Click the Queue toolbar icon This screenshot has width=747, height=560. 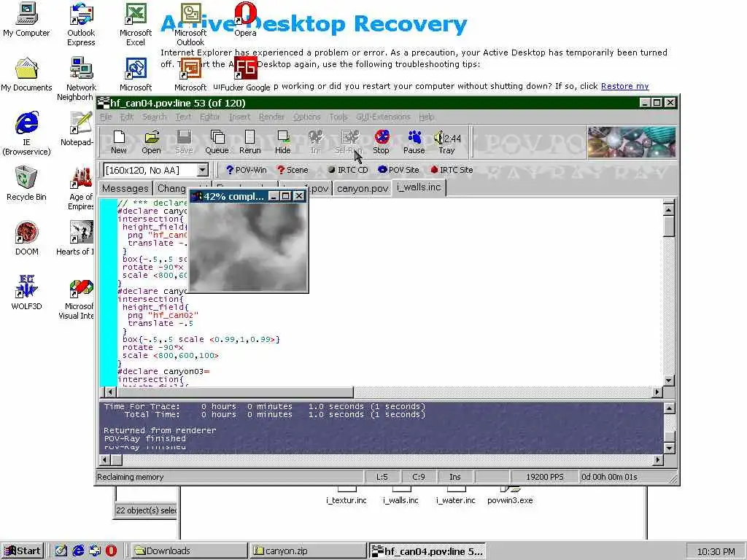217,142
